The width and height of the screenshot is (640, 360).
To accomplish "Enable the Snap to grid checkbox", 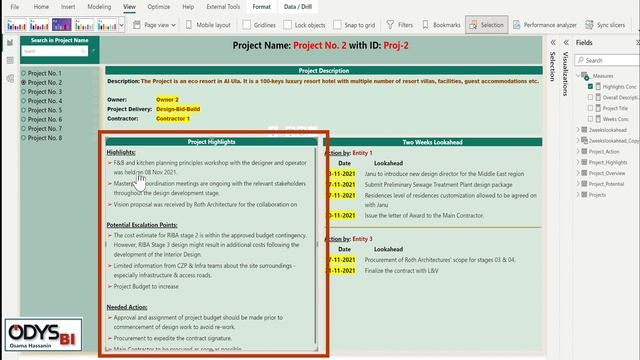I will [x=337, y=25].
